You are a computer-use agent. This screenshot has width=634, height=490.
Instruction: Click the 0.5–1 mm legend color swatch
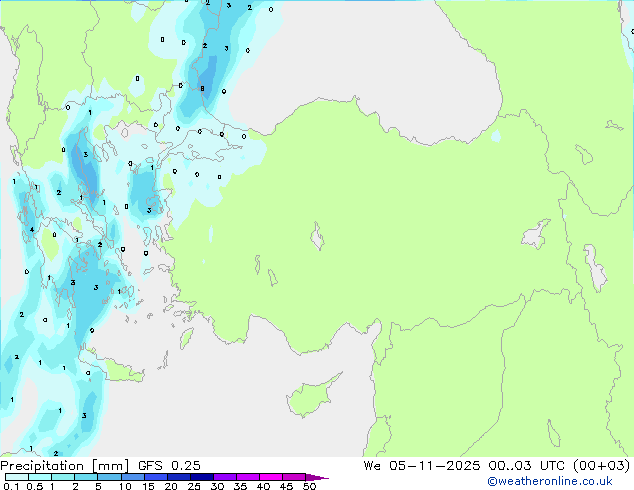coord(40,477)
